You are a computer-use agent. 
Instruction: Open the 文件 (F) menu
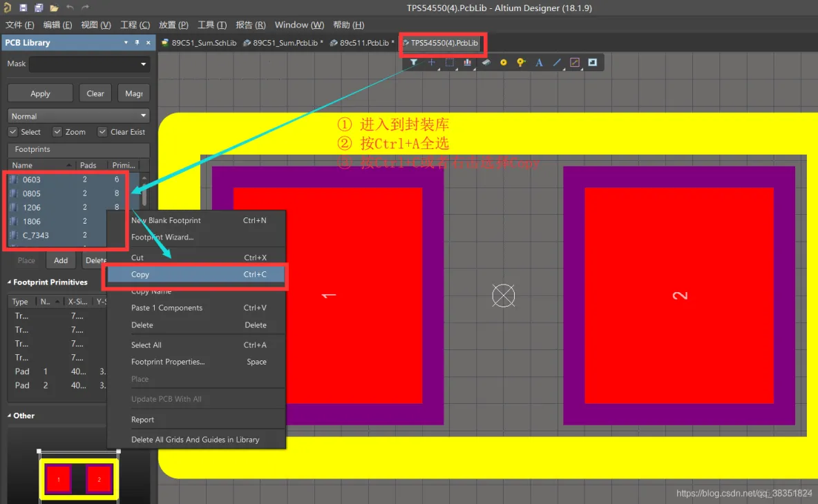click(20, 25)
